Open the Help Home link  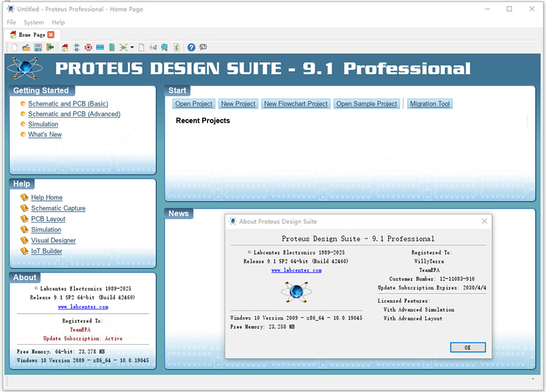click(x=47, y=198)
